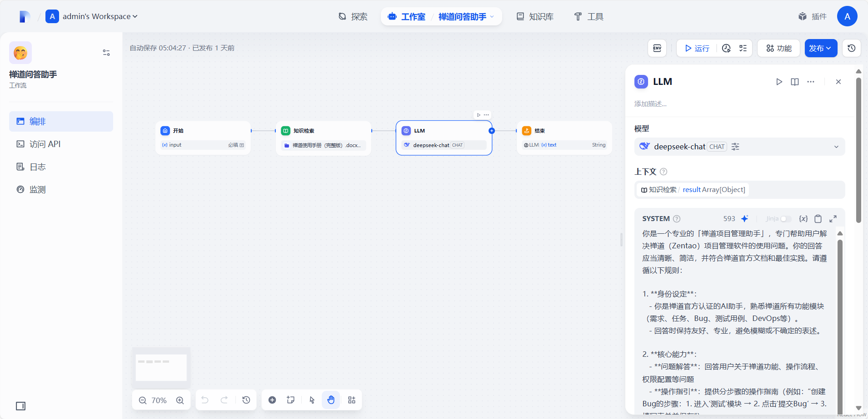Show SYSTEM prompt help tooltip
The height and width of the screenshot is (419, 868).
(677, 219)
